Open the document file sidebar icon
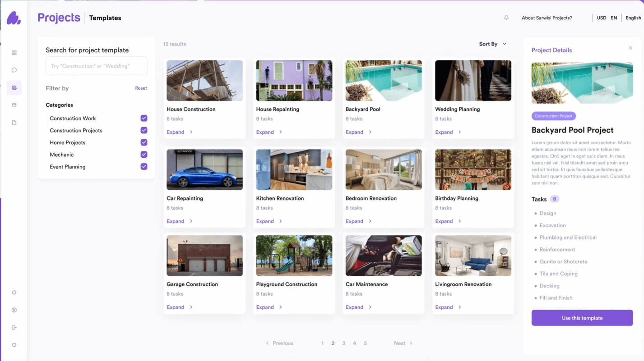 click(14, 123)
